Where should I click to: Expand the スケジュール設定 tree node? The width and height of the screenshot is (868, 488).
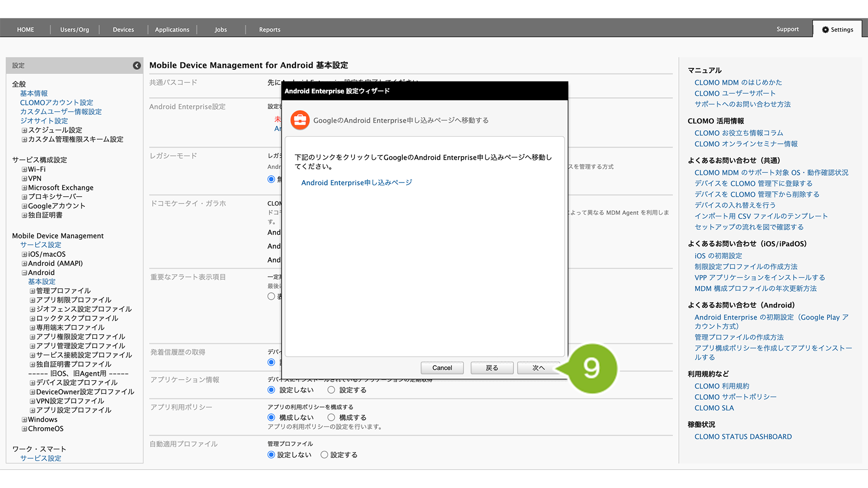[x=24, y=130]
